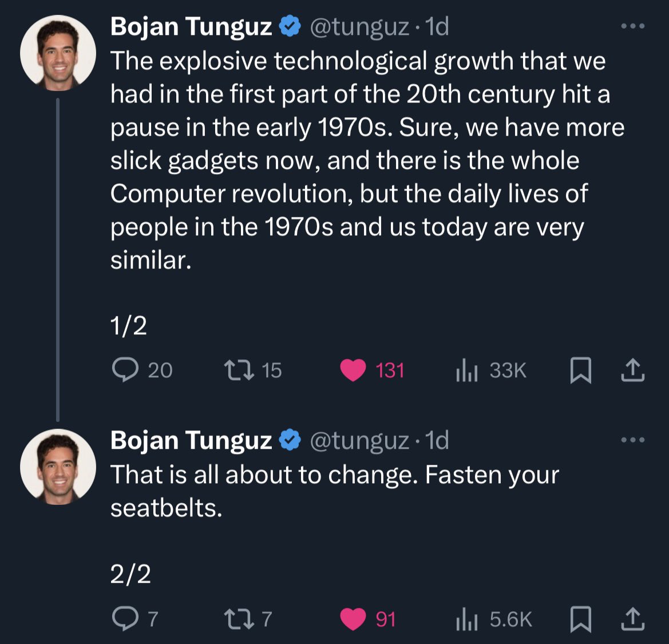View analytics of the 33K views tweet
Image resolution: width=669 pixels, height=644 pixels.
click(x=466, y=370)
